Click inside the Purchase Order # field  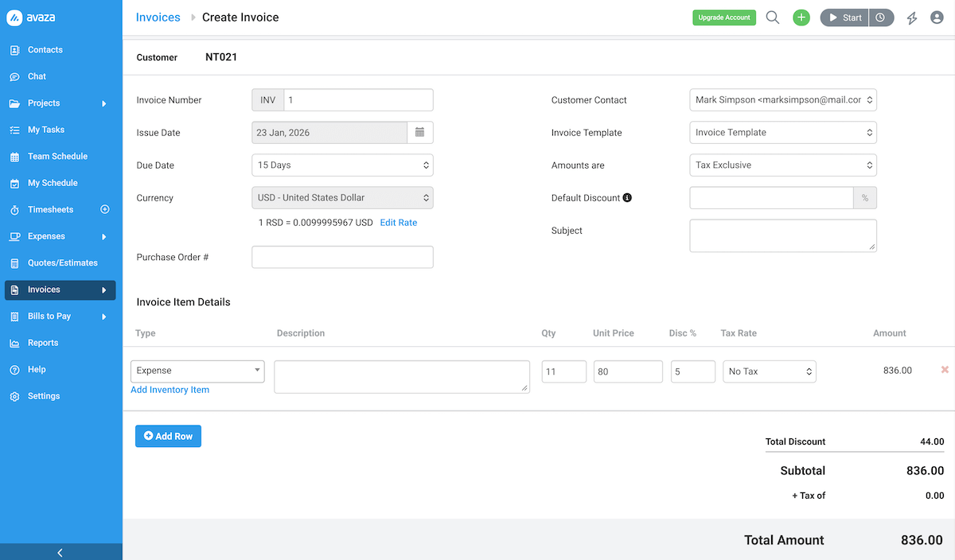(342, 256)
